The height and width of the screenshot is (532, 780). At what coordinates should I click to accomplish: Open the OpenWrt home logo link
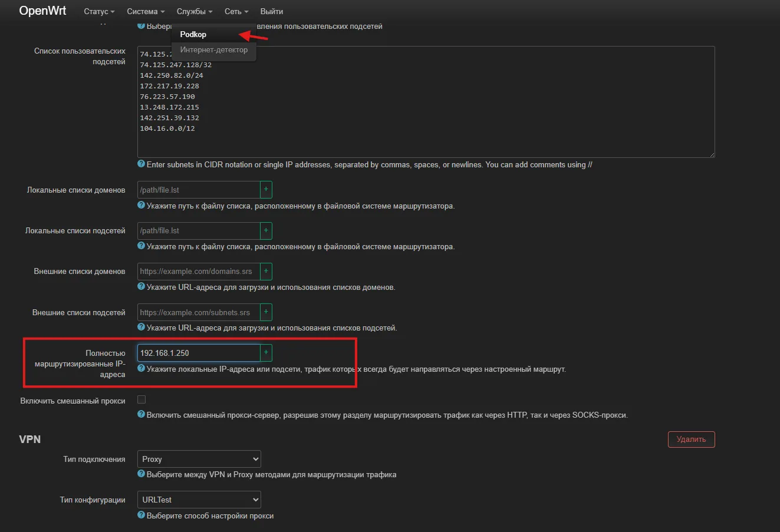click(x=42, y=11)
